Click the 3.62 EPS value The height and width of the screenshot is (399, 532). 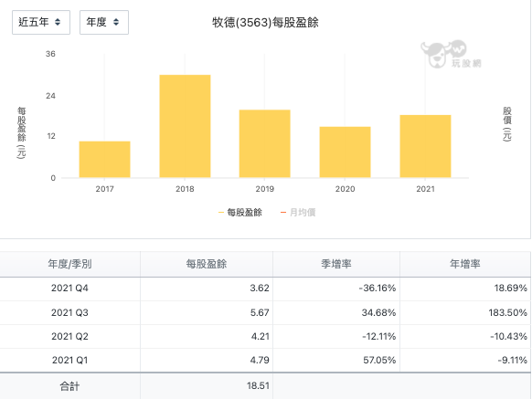coord(260,289)
